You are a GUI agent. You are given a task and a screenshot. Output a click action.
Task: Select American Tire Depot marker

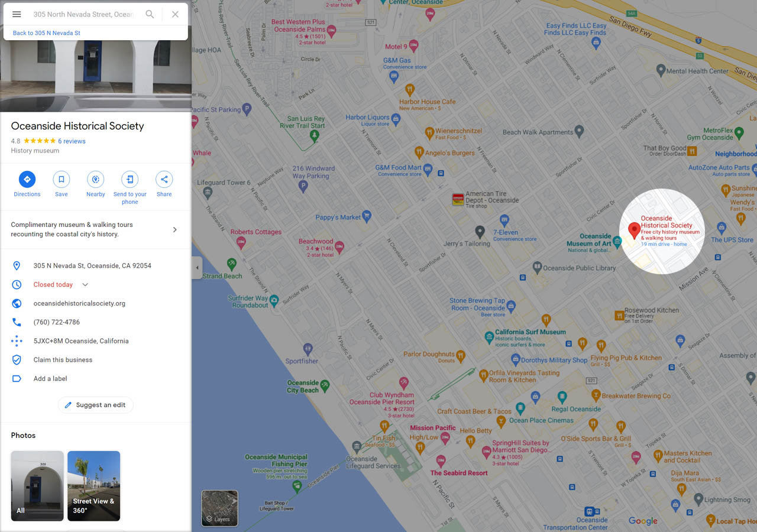458,199
